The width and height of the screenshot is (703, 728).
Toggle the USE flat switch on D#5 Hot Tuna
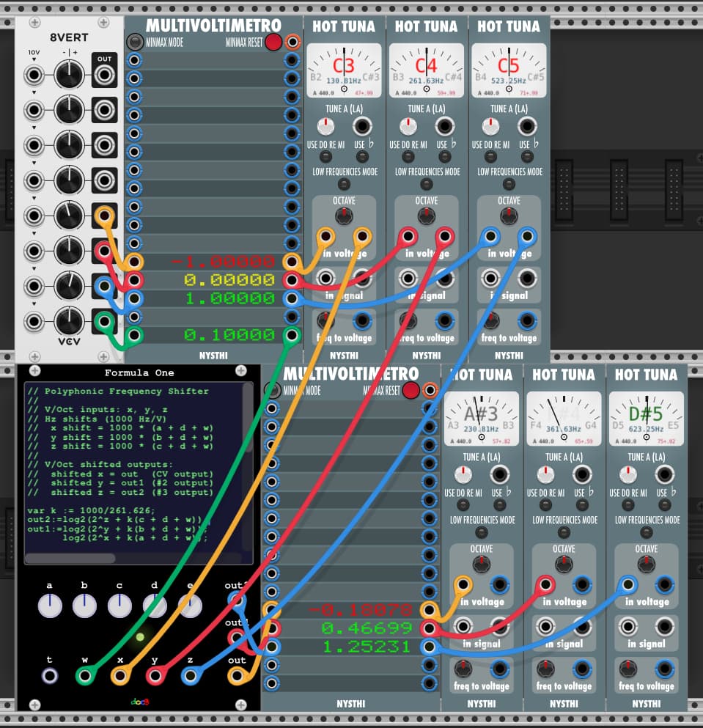pyautogui.click(x=664, y=504)
